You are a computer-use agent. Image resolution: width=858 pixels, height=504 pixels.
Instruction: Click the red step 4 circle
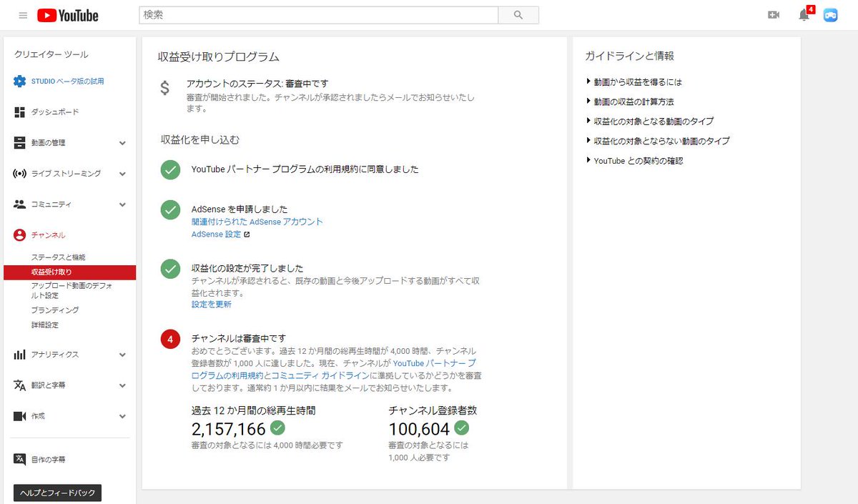(170, 339)
